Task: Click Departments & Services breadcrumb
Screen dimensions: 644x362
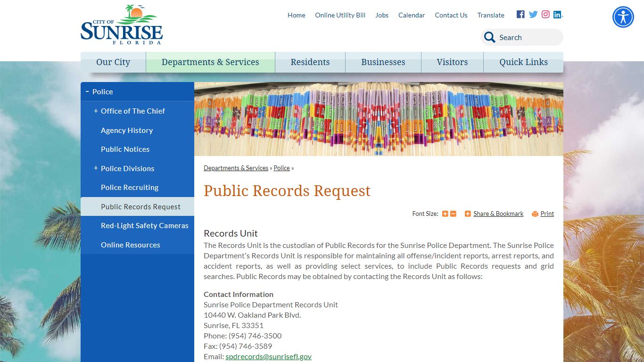Action: (x=236, y=168)
